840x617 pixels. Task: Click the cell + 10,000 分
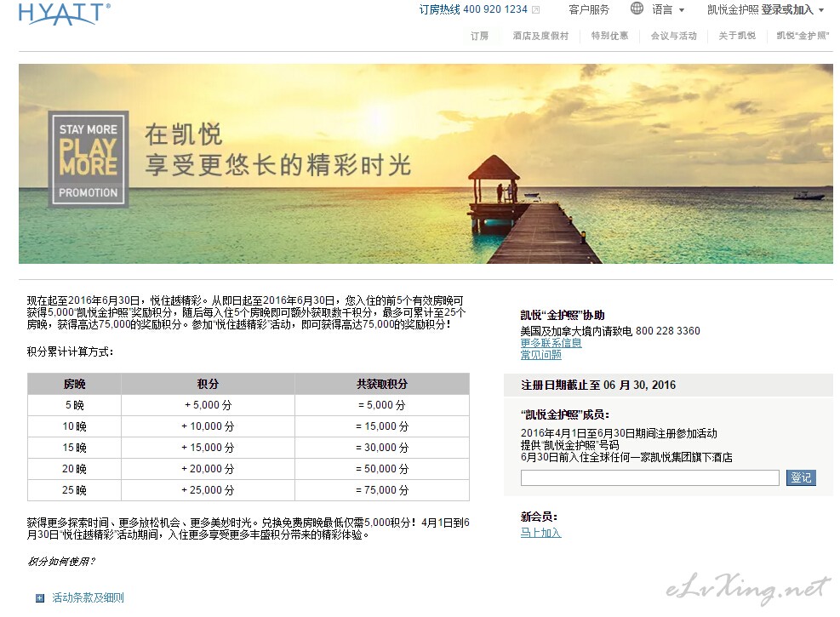coord(208,426)
